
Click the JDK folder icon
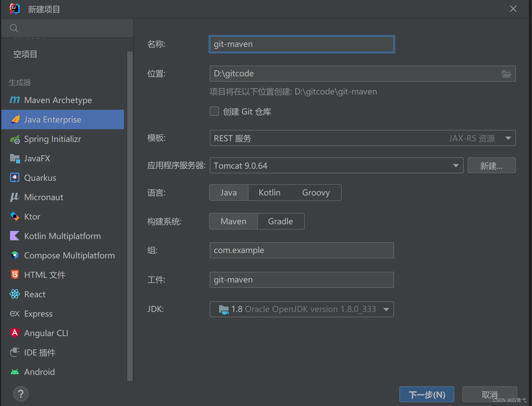[224, 309]
